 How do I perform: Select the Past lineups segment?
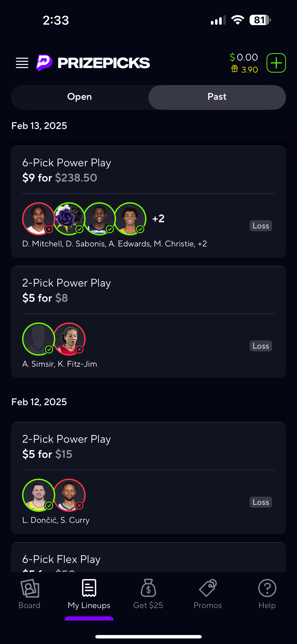[217, 97]
